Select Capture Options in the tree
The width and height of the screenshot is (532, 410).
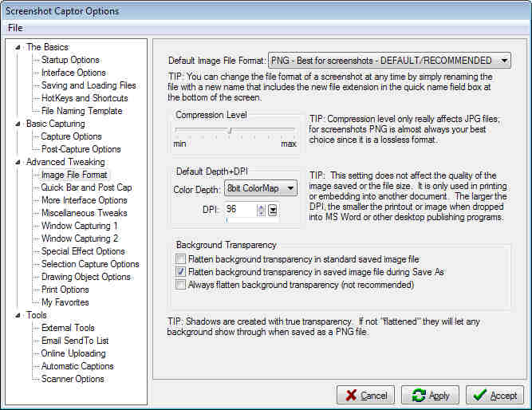coord(71,136)
